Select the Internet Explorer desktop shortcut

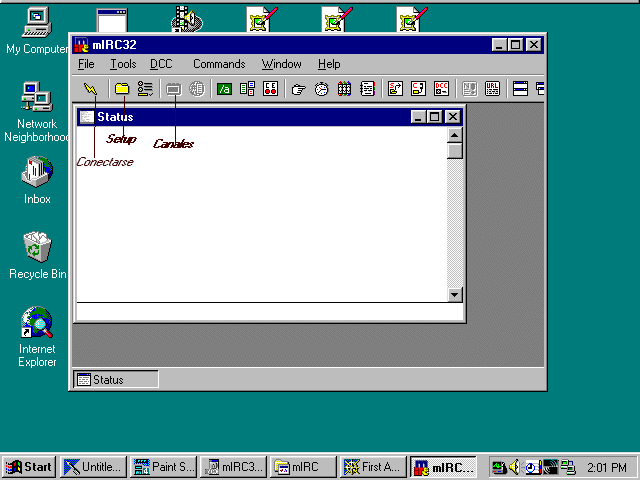coord(37,337)
